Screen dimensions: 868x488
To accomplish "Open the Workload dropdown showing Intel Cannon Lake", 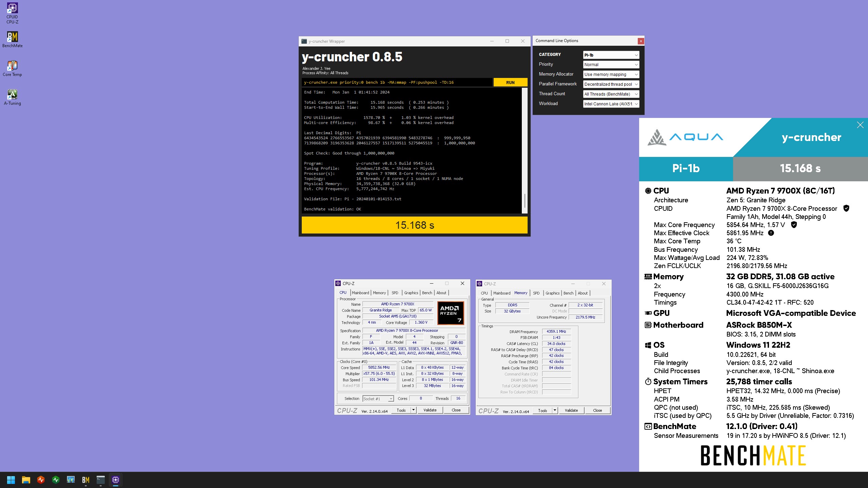I will click(611, 104).
